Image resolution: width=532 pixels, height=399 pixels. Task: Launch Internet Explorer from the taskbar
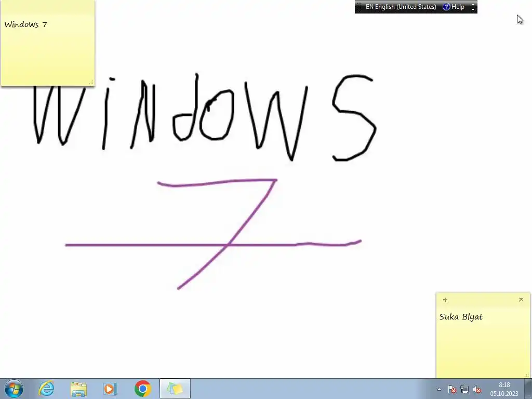(x=46, y=389)
